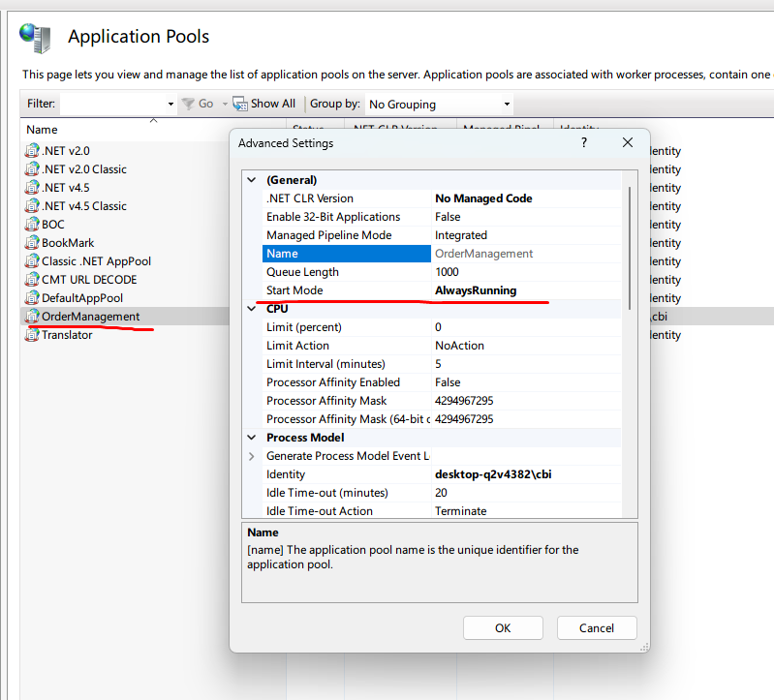Screen dimensions: 774x700
Task: Click the OrderManagement app pool icon
Action: click(32, 317)
